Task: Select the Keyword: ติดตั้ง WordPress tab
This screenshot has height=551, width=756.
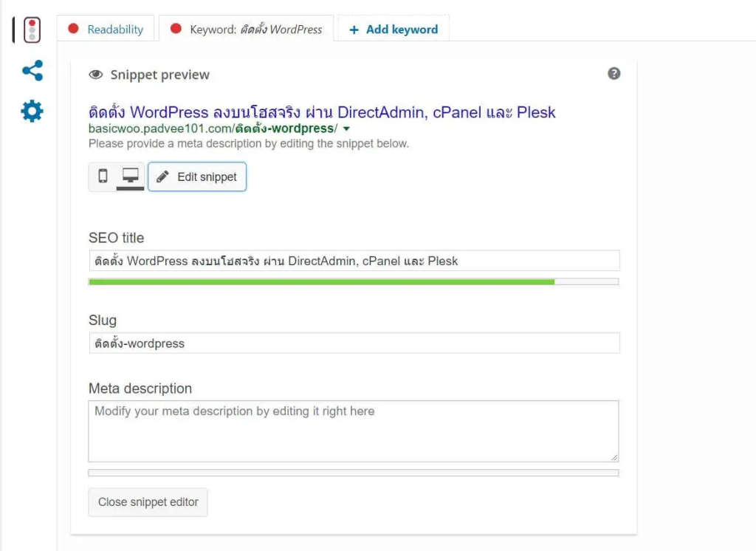Action: (255, 30)
